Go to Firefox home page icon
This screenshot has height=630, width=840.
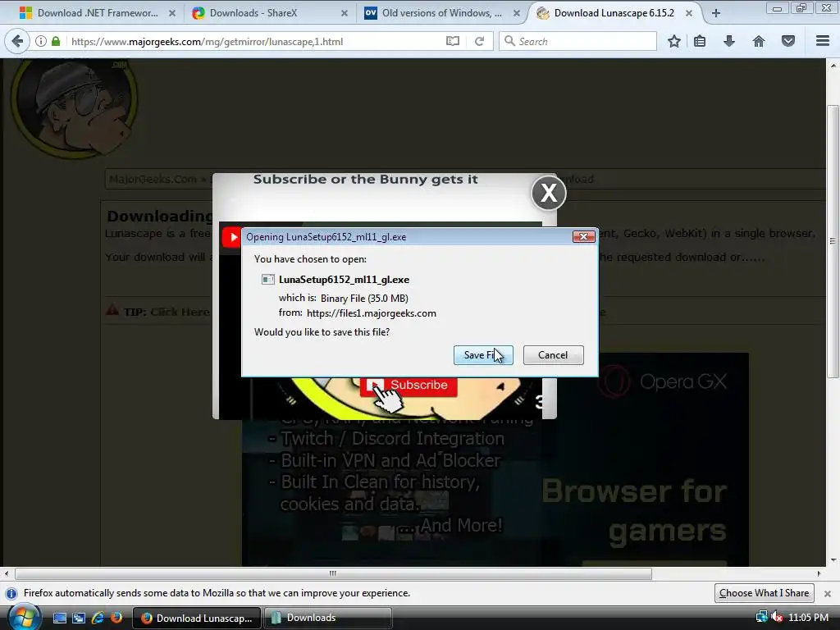[x=759, y=41]
